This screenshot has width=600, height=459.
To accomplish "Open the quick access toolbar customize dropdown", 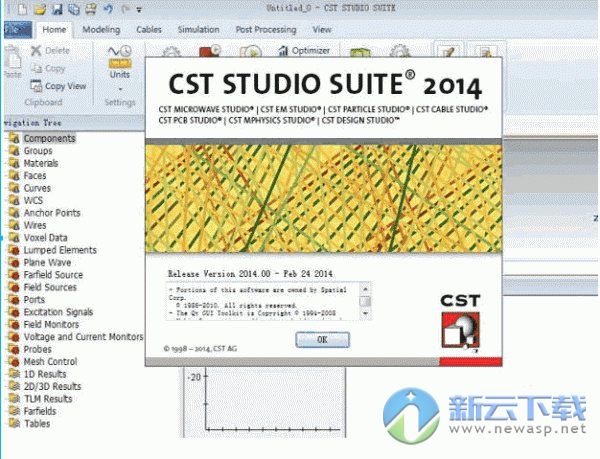I will [x=139, y=10].
